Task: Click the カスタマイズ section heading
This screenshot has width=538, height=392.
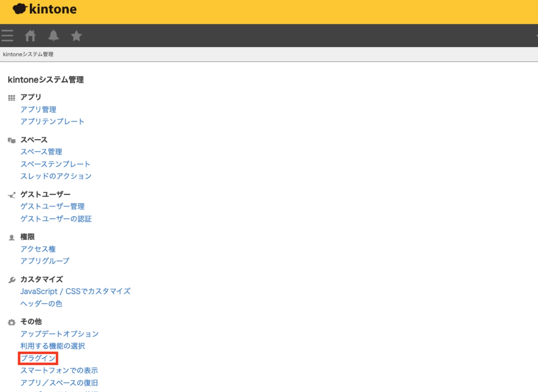Action: coord(42,279)
